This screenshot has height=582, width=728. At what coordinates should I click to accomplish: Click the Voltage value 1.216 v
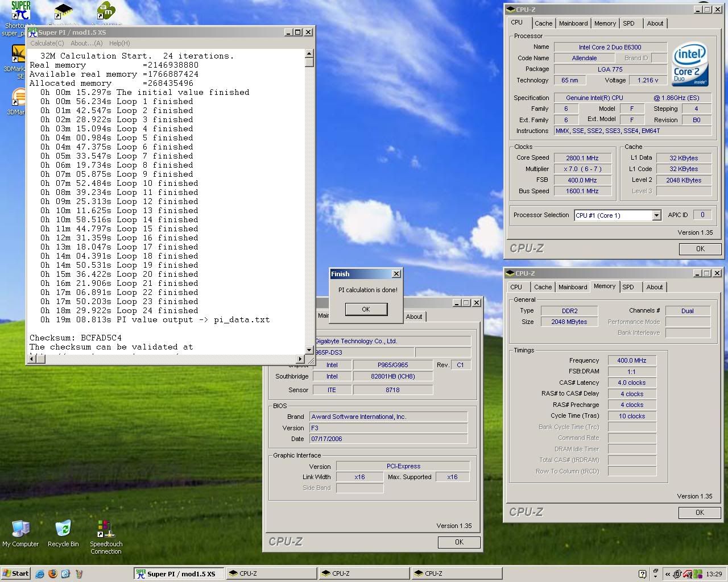pos(648,80)
